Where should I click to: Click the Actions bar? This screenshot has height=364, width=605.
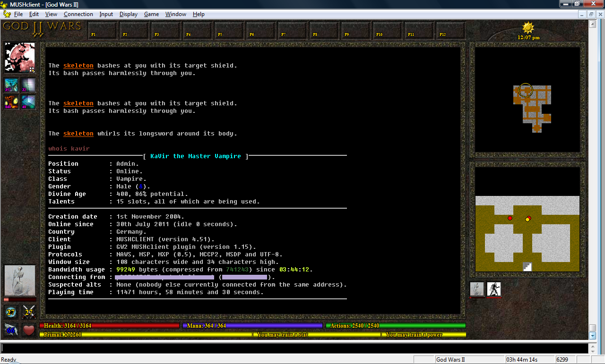click(396, 325)
